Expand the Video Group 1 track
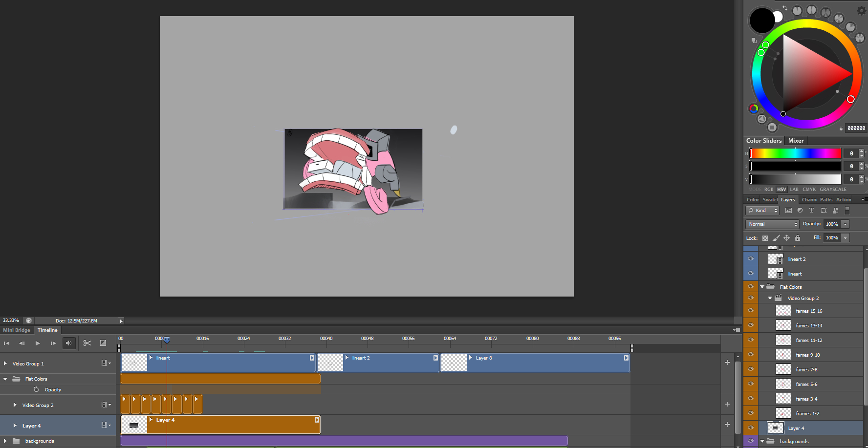The image size is (868, 448). pos(5,363)
